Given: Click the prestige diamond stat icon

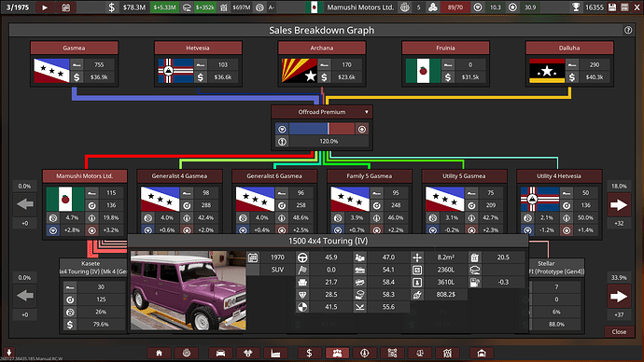Looking at the screenshot, I should (302, 294).
